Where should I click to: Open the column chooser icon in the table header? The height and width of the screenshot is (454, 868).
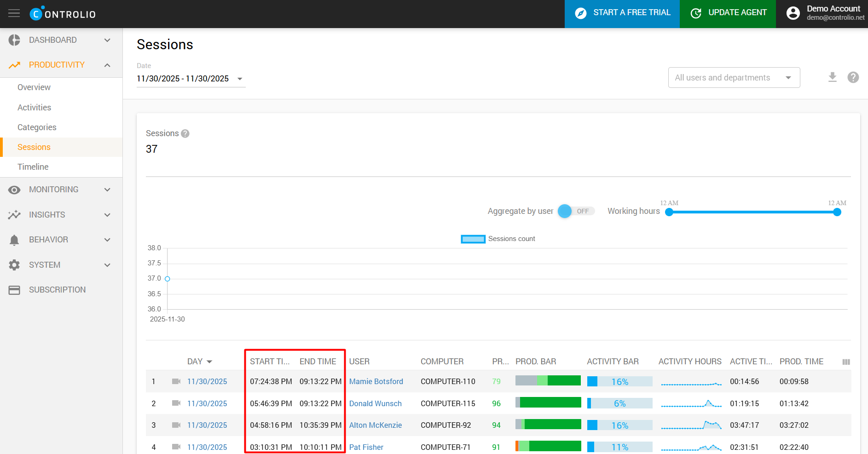(x=845, y=362)
